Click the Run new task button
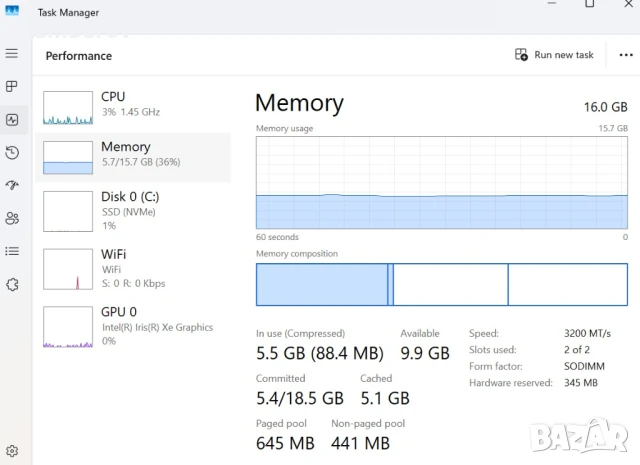The image size is (640, 465). coord(554,55)
